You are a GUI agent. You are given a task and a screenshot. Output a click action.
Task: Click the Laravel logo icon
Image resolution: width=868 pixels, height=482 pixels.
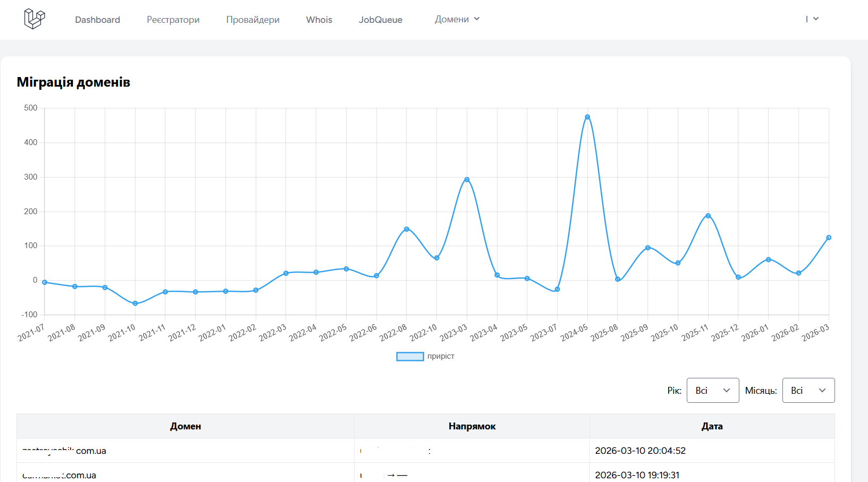pyautogui.click(x=33, y=19)
